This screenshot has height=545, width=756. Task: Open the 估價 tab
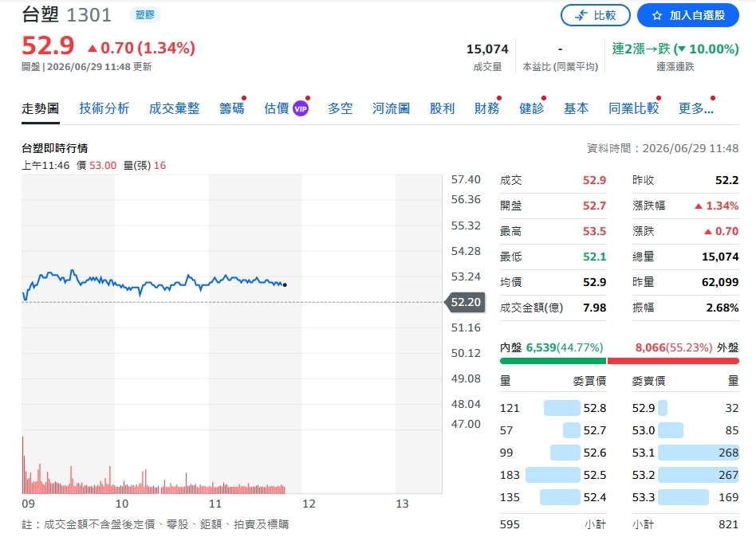tap(276, 108)
